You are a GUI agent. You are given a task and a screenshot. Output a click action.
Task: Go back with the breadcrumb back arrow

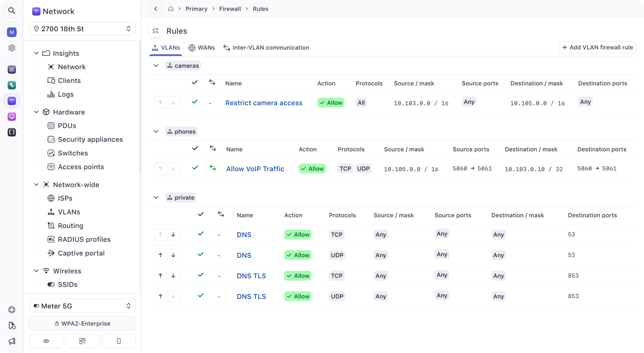156,9
